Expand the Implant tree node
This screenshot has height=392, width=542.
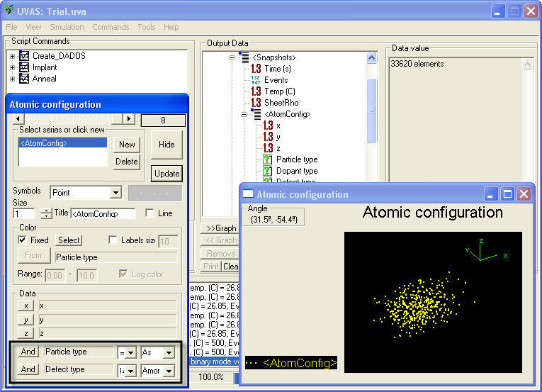[13, 67]
